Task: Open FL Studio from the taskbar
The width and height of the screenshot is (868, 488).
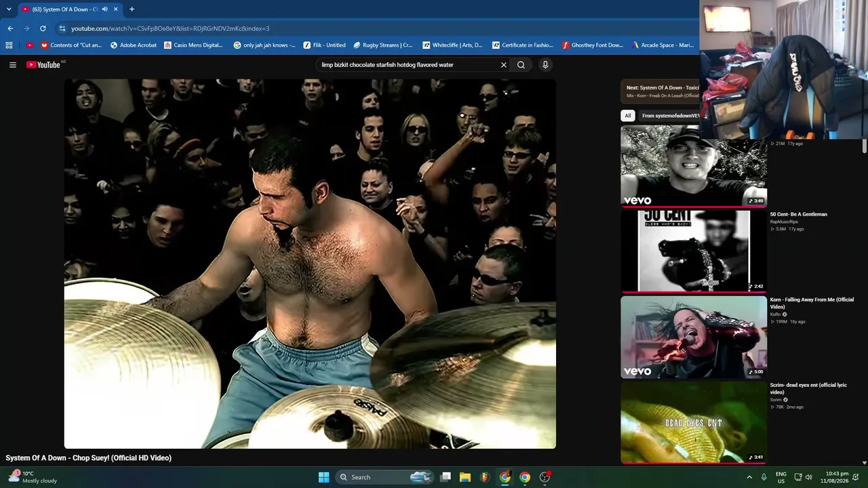Action: tap(485, 477)
